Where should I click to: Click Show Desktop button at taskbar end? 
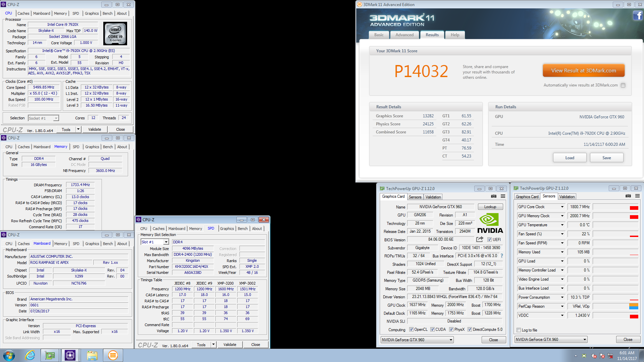pyautogui.click(x=642, y=355)
